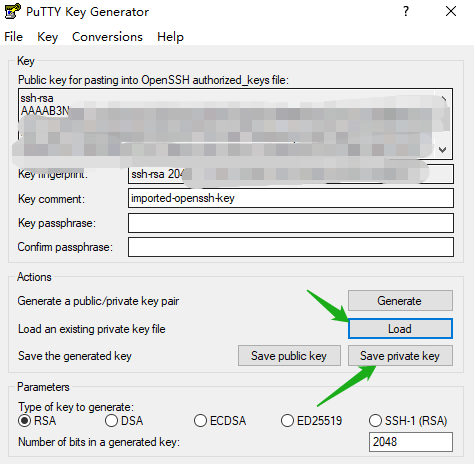Focus the Key comment field
The width and height of the screenshot is (474, 464).
(x=291, y=198)
